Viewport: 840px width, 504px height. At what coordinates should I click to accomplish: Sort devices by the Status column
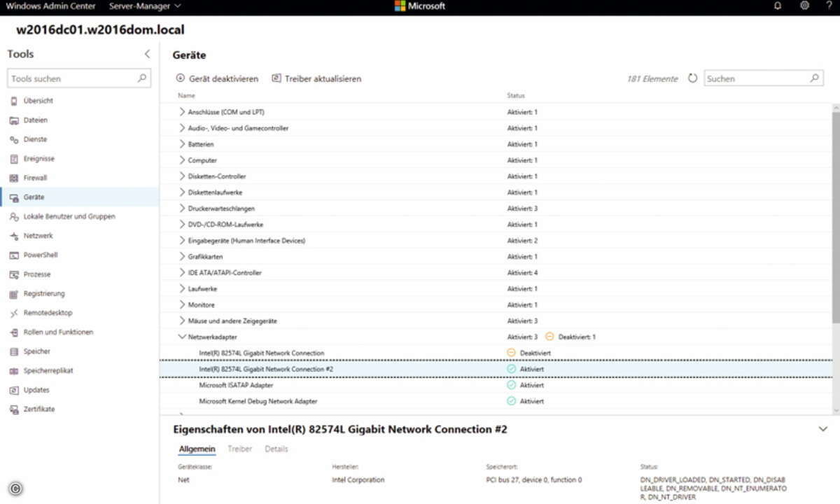coord(516,96)
